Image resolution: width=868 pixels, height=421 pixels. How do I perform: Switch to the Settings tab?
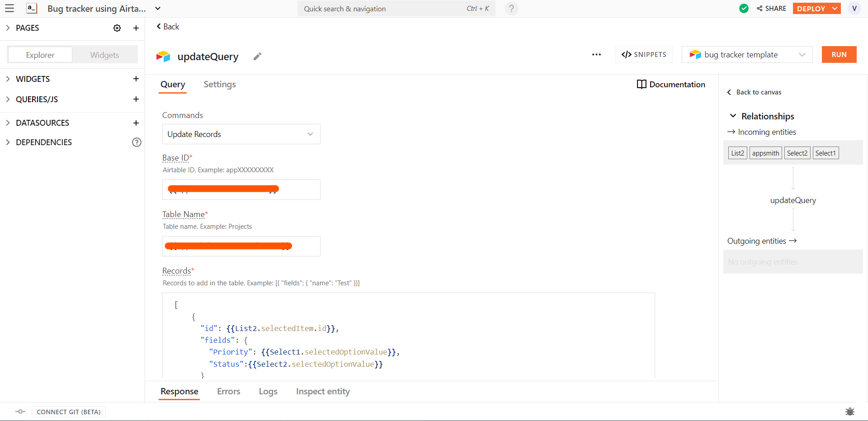tap(219, 85)
